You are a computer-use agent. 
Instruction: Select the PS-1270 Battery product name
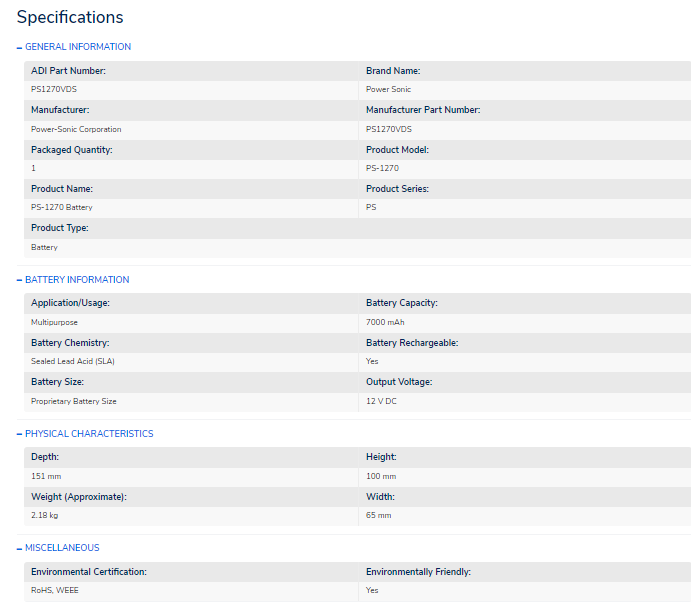[x=62, y=207]
